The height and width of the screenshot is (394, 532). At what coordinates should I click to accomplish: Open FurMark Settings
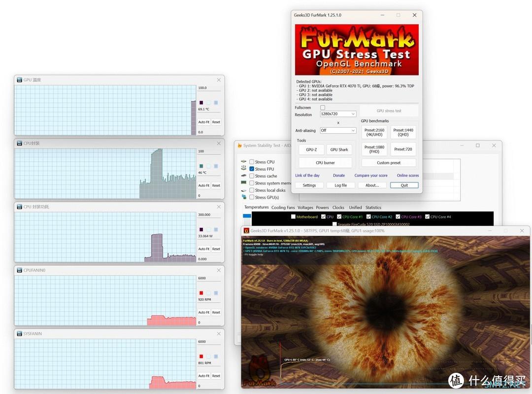point(309,185)
